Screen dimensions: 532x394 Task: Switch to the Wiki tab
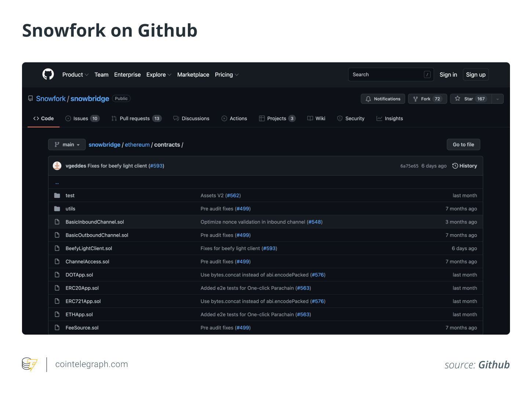(316, 118)
